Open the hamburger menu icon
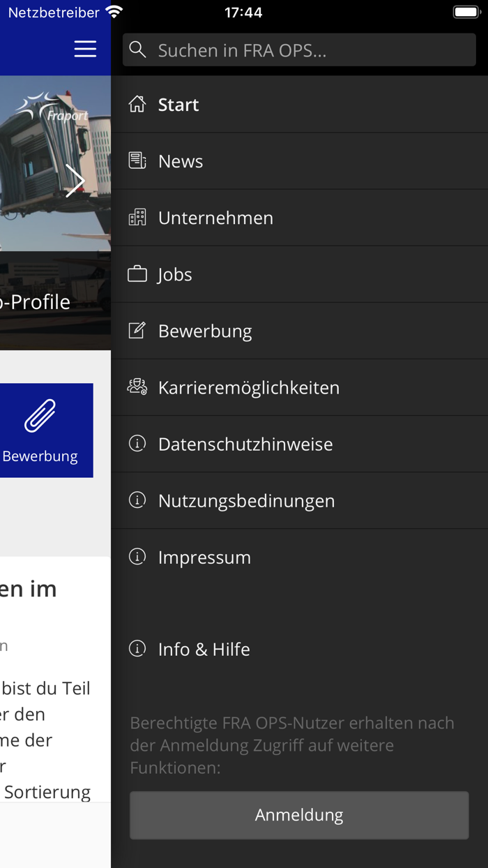 tap(85, 49)
